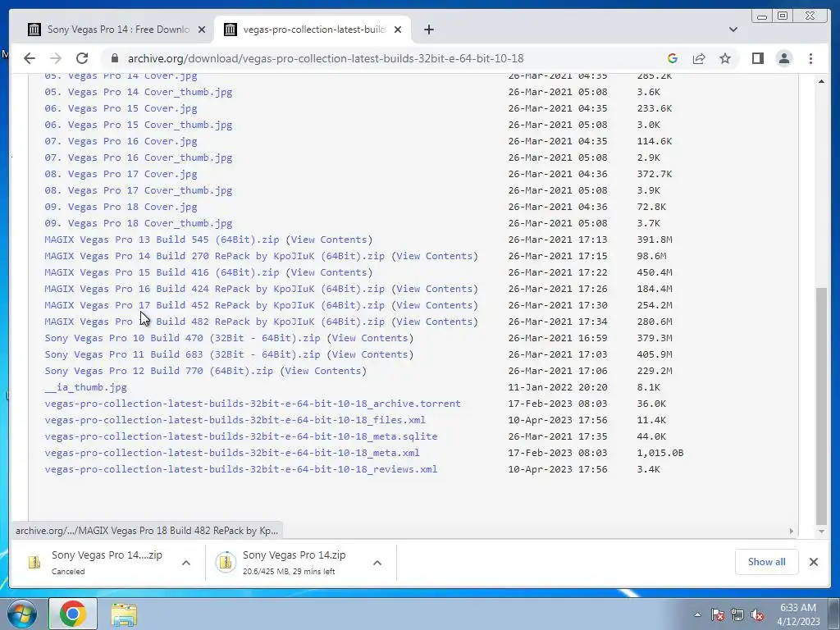
Task: Open the _archive.torrent file link
Action: click(253, 404)
